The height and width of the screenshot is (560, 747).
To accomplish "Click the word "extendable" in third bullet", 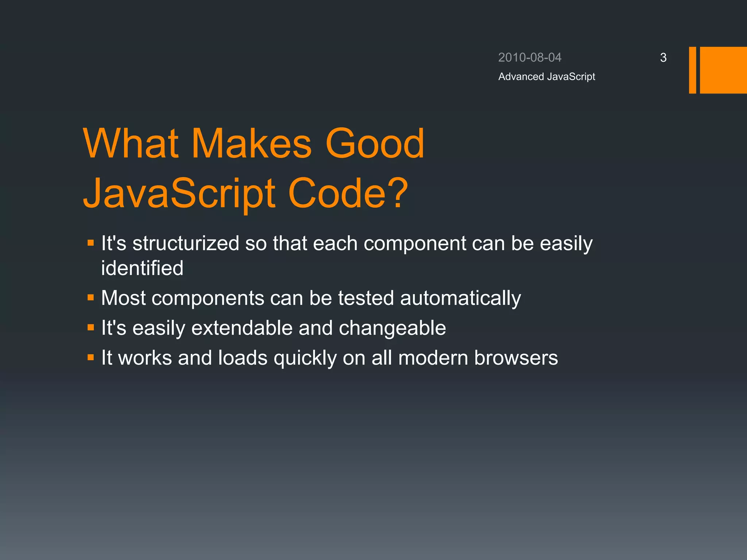I will 242,328.
